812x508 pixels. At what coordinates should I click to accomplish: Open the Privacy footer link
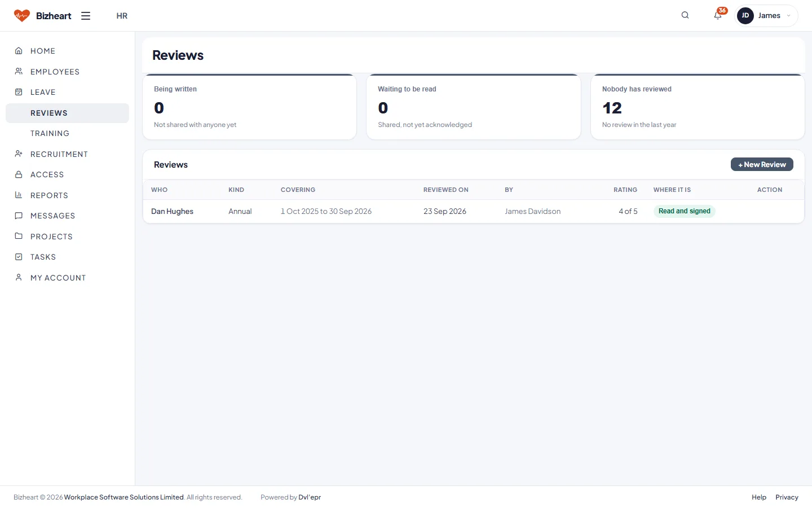787,497
